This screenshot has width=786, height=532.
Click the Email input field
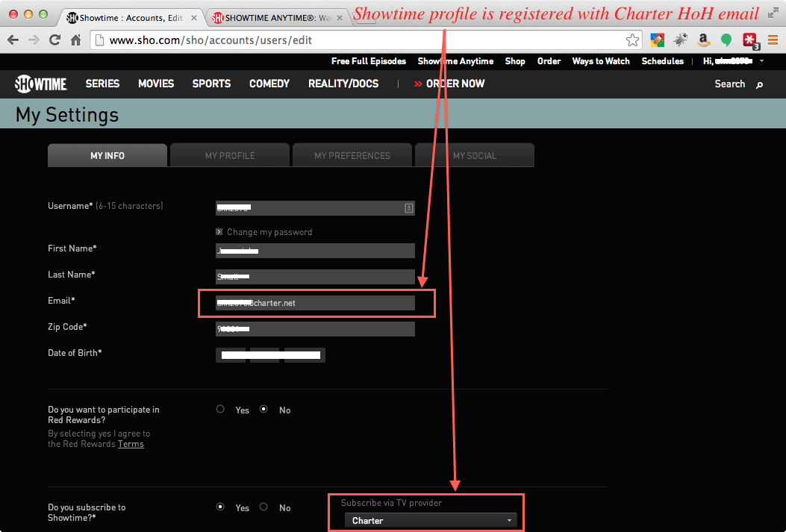click(x=315, y=303)
